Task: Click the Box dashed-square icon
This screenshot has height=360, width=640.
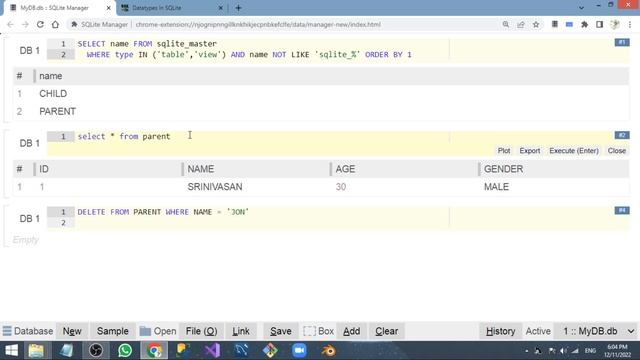Action: (309, 331)
